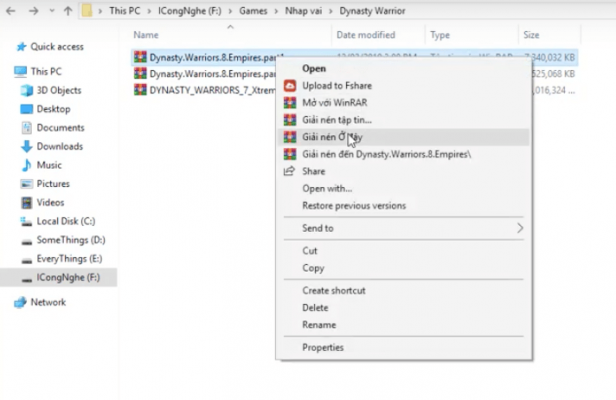The width and height of the screenshot is (616, 400).
Task: Open Local Disk (C:) in the sidebar
Action: 64,221
